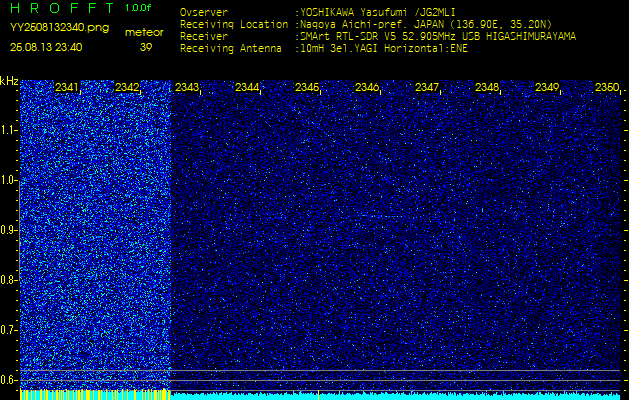This screenshot has width=629, height=400.
Task: Click time marker 2347
Action: 427,87
